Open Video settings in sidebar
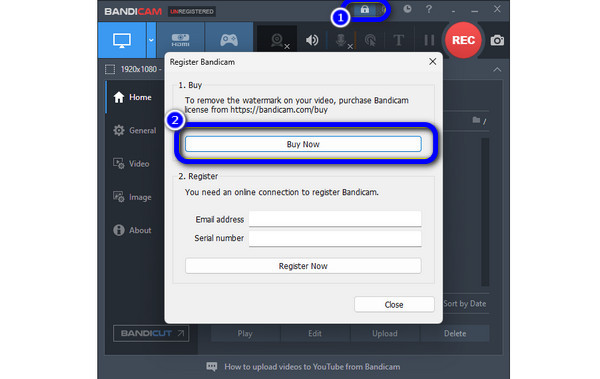The image size is (600, 379). tap(131, 164)
